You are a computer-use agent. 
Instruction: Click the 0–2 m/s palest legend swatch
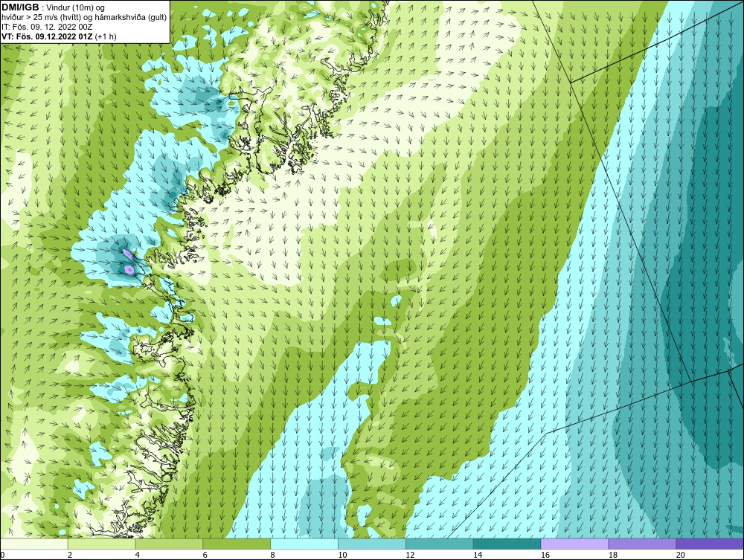pyautogui.click(x=34, y=544)
